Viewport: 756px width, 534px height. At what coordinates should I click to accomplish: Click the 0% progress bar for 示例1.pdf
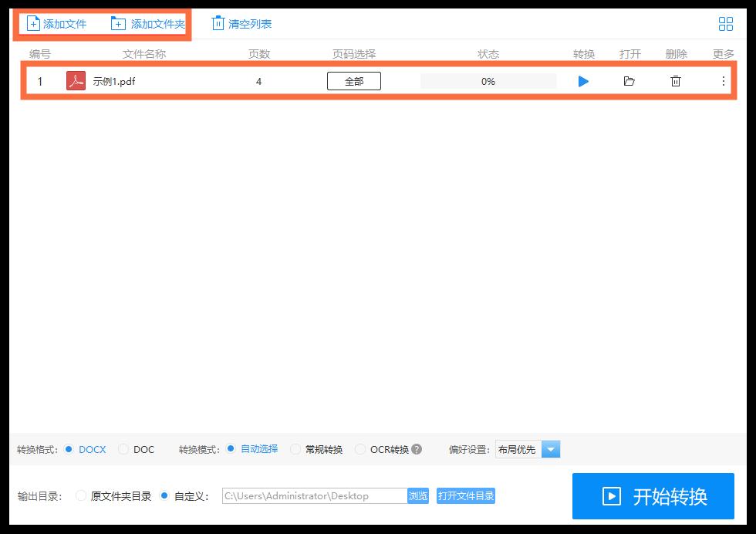click(488, 81)
